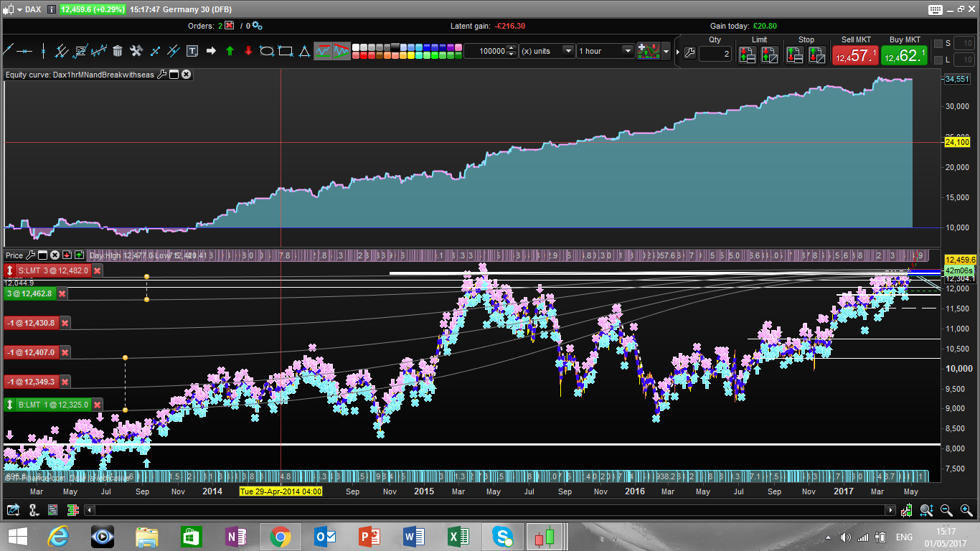
Task: Click the green up-arrow icon in Price panel header
Action: coord(78,255)
